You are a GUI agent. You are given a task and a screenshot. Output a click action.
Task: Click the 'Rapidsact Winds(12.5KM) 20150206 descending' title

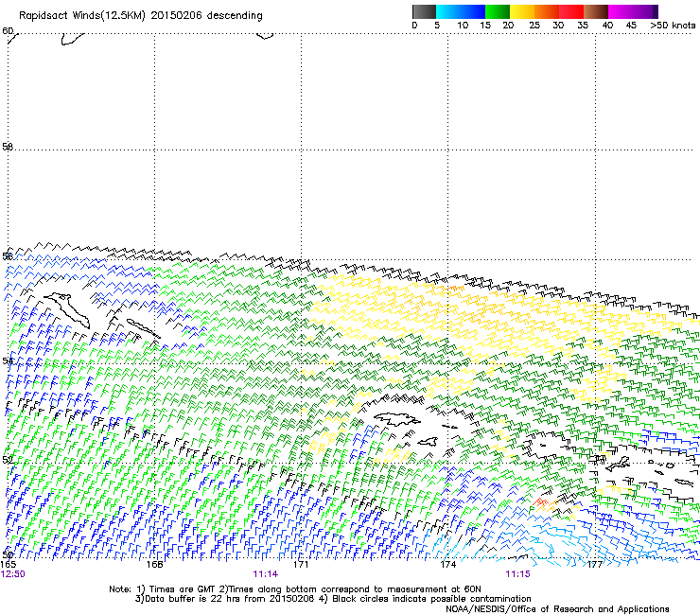[x=141, y=16]
